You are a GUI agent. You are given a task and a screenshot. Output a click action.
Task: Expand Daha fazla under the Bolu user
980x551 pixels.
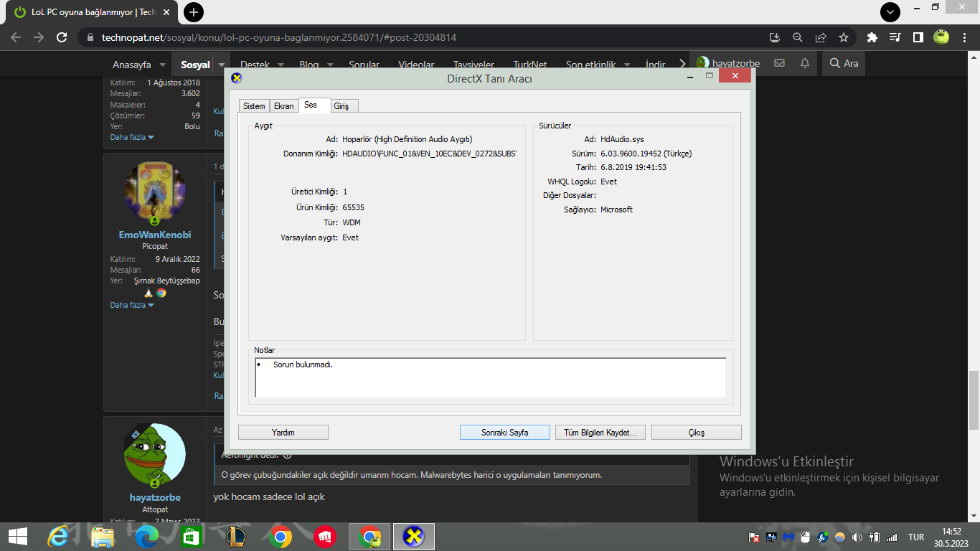[x=132, y=137]
